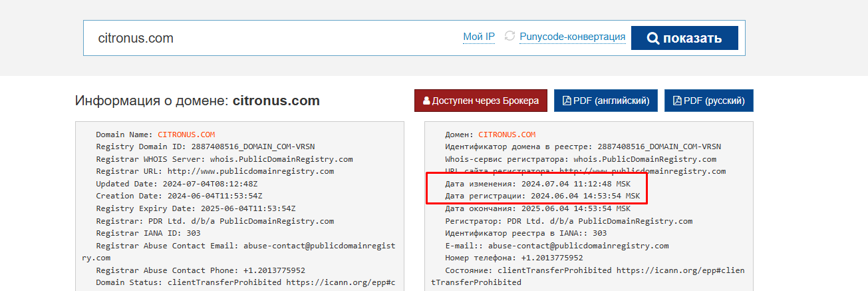Screen dimensions: 868x291
Task: Click the Состояние clientTransferProhibited line
Action: [x=588, y=276]
